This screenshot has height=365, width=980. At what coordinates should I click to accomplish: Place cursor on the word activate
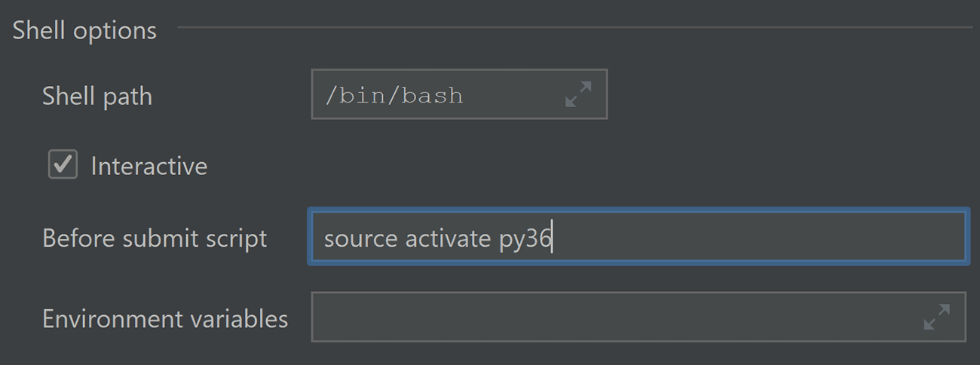(448, 238)
